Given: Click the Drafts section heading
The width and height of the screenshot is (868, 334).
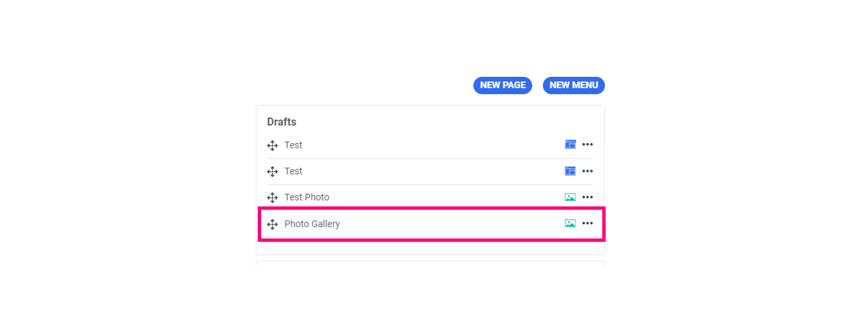Looking at the screenshot, I should [282, 122].
